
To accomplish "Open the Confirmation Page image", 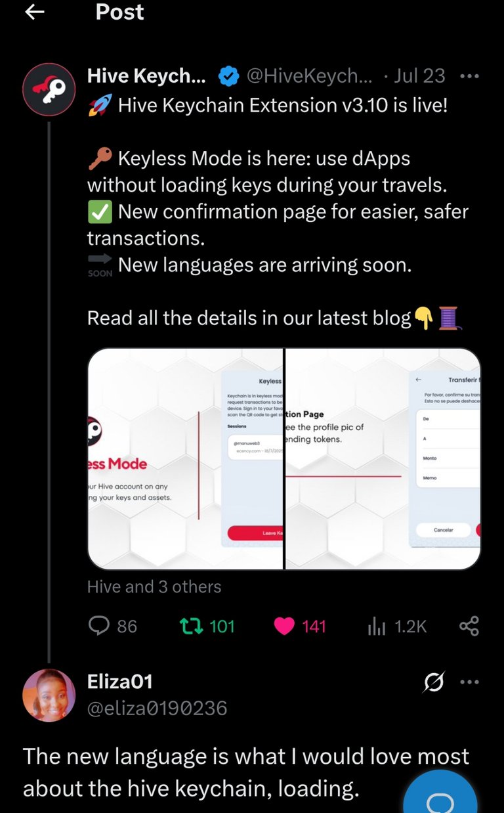I will click(383, 458).
